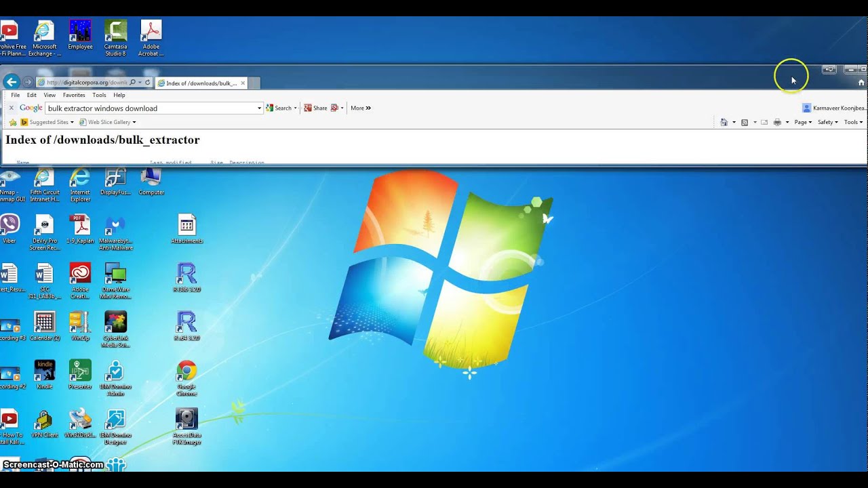Open the Safety command bar menu
The height and width of the screenshot is (488, 868).
coord(828,122)
